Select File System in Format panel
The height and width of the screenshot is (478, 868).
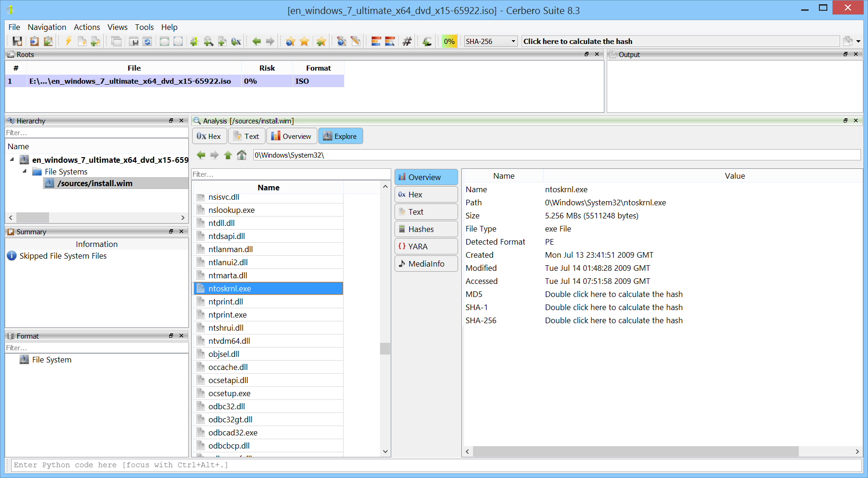51,360
